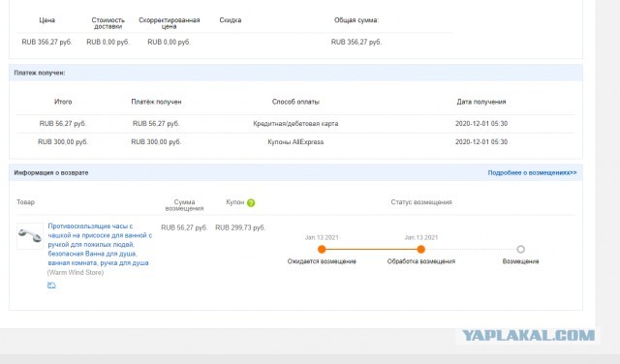Click 'RUB 300,00 руб.' in Платёж получен column
The height and width of the screenshot is (364, 620).
pyautogui.click(x=156, y=142)
